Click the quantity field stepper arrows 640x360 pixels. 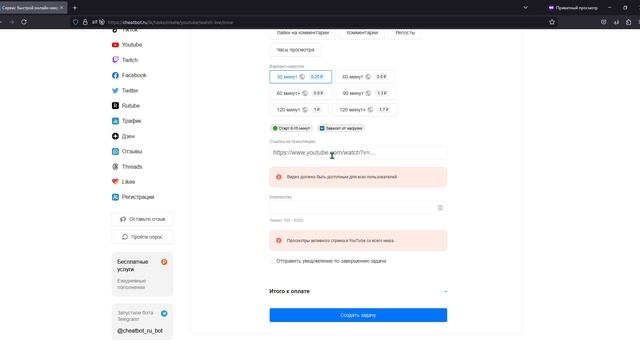(440, 208)
